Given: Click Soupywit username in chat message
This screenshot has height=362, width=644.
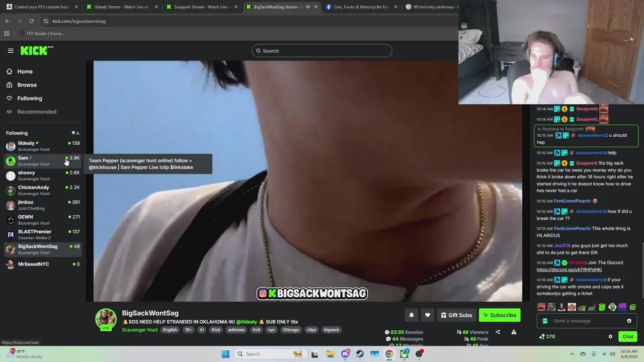Looking at the screenshot, I should (587, 163).
